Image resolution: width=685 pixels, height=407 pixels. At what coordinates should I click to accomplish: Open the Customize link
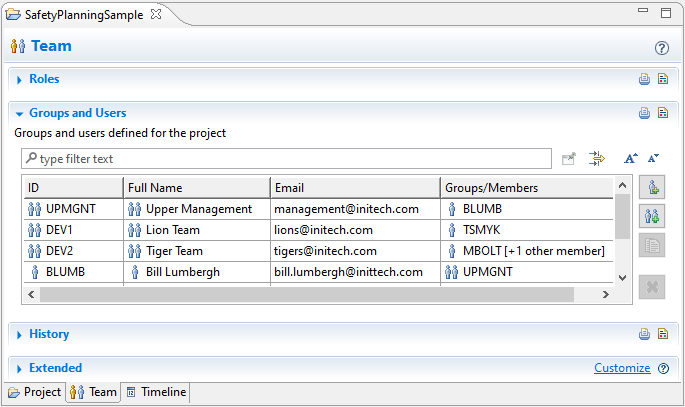(x=622, y=368)
